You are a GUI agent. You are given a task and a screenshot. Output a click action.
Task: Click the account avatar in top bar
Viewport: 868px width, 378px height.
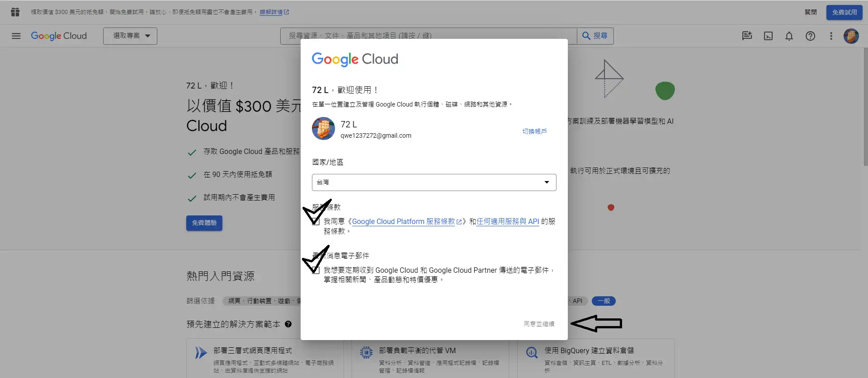[851, 36]
